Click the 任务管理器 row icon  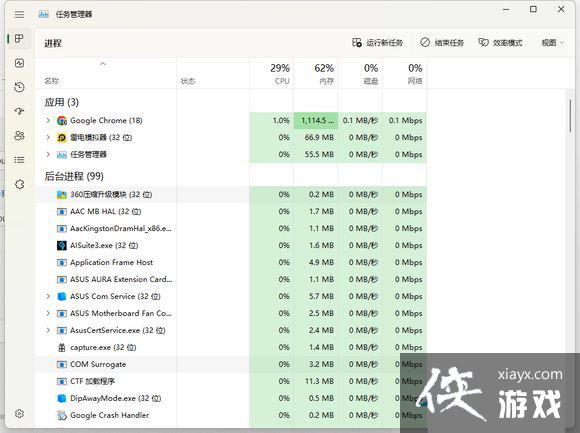[x=62, y=155]
